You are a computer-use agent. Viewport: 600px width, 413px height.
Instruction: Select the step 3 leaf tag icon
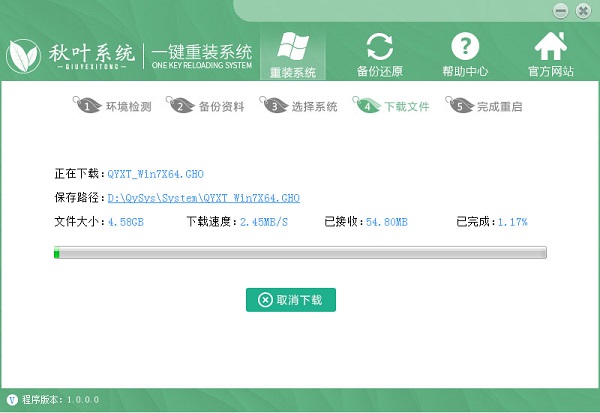273,104
